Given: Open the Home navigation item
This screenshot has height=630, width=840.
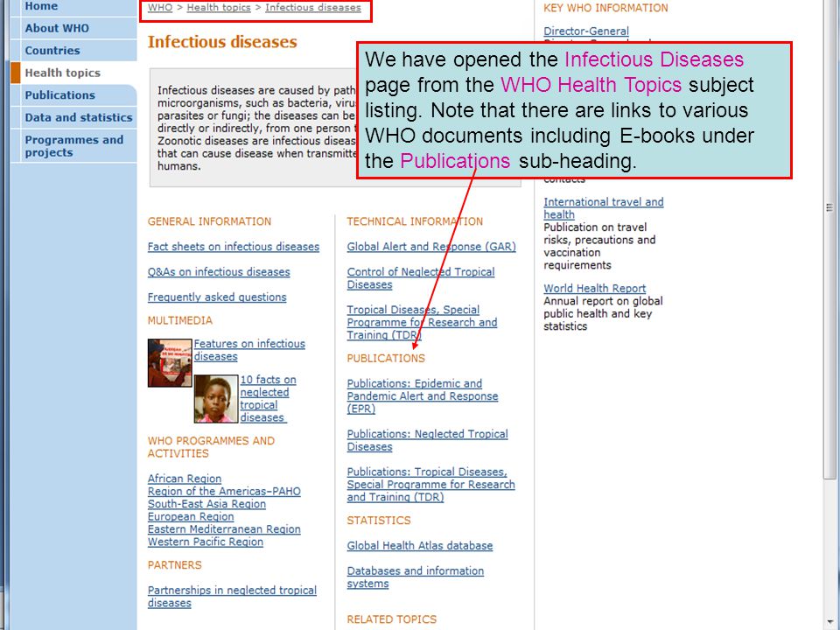Looking at the screenshot, I should tap(41, 6).
